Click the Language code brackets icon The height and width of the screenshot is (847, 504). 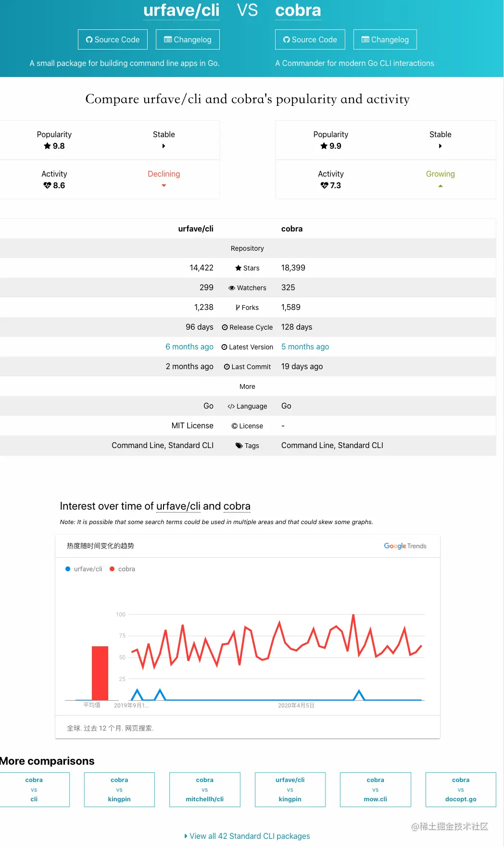coord(231,406)
